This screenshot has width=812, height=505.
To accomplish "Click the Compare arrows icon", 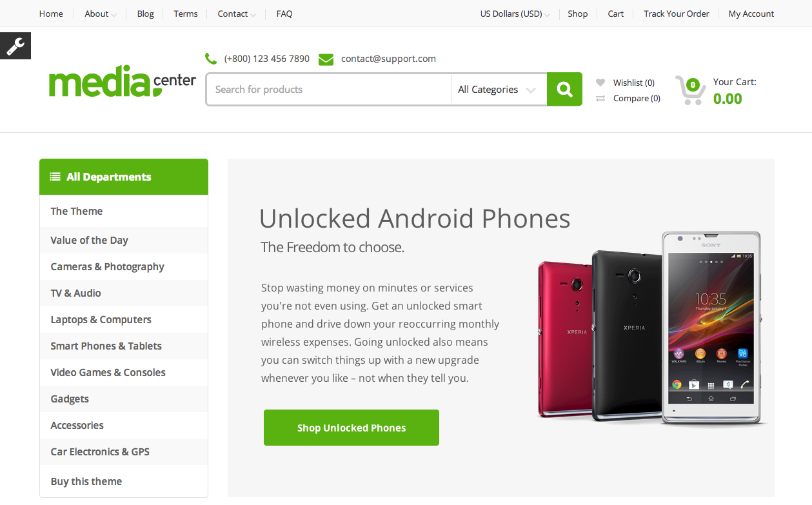I will tap(600, 99).
